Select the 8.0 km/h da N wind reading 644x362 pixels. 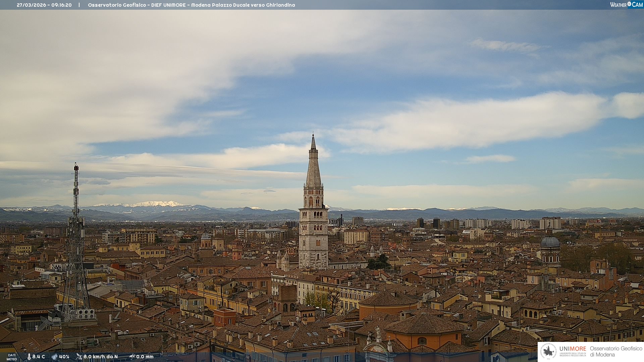click(101, 357)
